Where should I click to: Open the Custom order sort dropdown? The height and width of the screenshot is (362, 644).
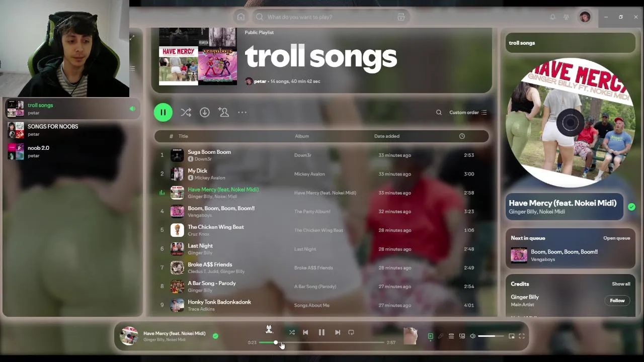(x=468, y=113)
